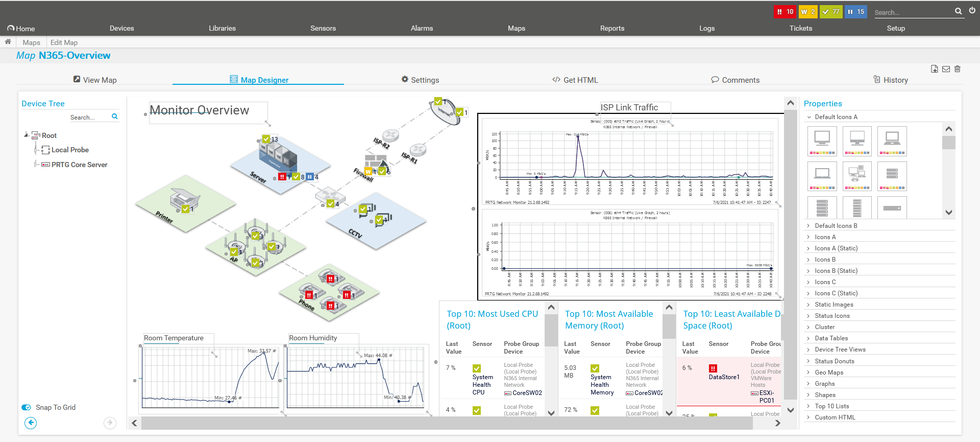Click the yellow warnings counter badge
Screen dimensions: 980x442
click(x=808, y=12)
